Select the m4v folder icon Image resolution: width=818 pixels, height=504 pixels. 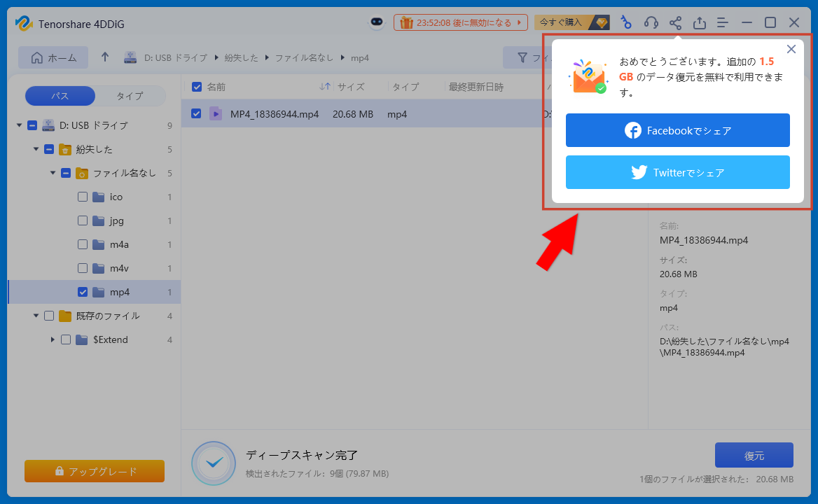click(99, 268)
